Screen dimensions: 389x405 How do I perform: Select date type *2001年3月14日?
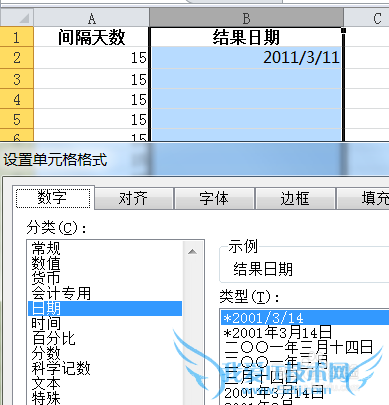[305, 332]
